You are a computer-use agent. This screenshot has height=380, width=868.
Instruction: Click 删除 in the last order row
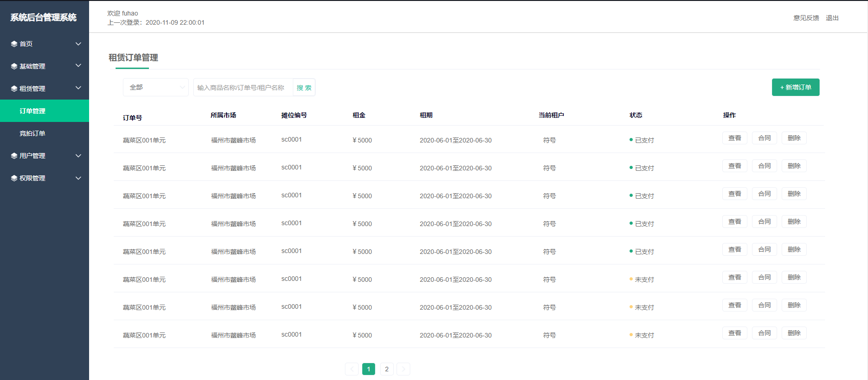coord(794,333)
